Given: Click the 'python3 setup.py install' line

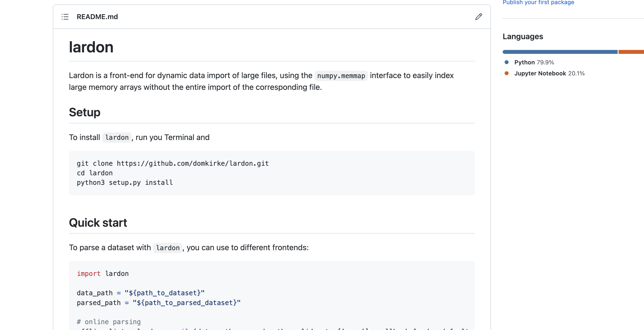Looking at the screenshot, I should (125, 183).
